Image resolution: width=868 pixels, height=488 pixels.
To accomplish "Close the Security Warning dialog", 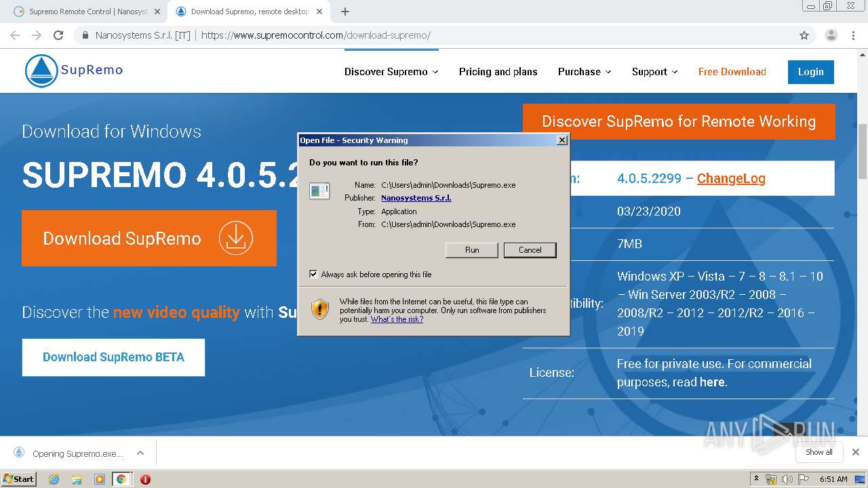I will (561, 140).
